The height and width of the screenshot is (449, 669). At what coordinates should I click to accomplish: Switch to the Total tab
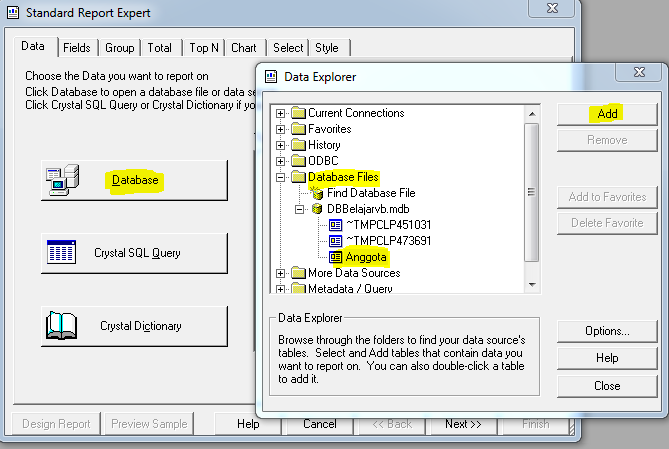click(160, 48)
